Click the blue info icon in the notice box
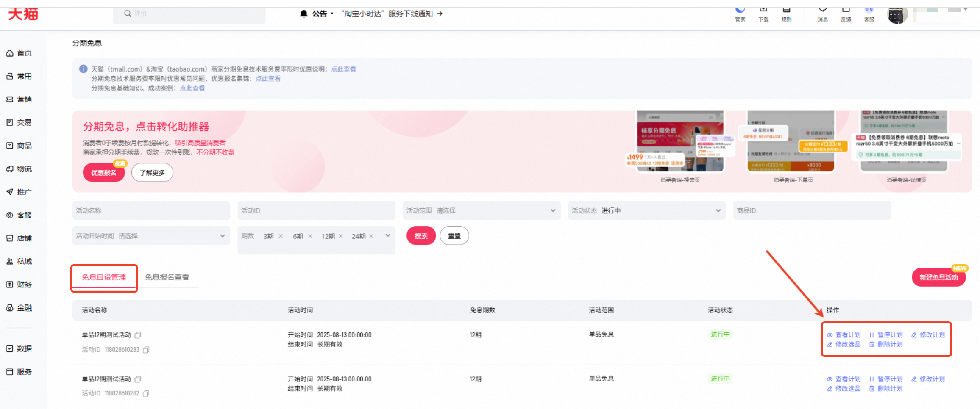This screenshot has height=409, width=980. point(83,69)
